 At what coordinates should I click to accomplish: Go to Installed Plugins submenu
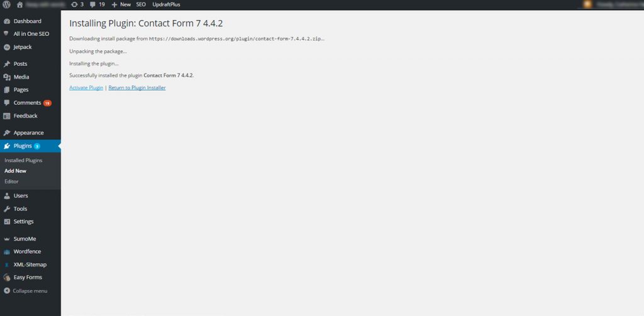[x=23, y=160]
